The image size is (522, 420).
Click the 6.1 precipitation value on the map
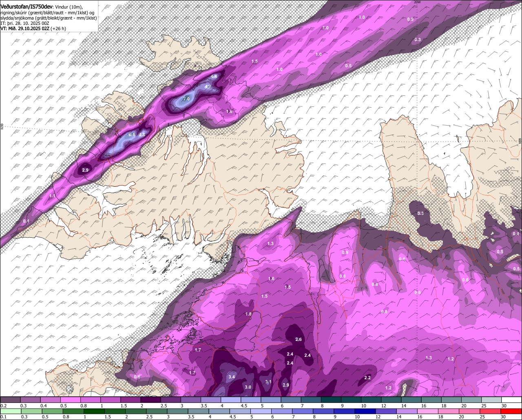[x=132, y=135]
